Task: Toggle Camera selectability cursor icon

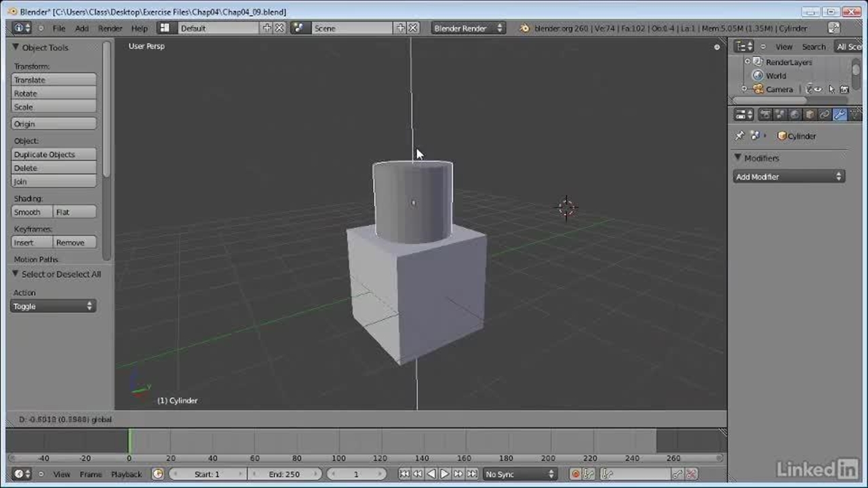Action: tap(831, 89)
